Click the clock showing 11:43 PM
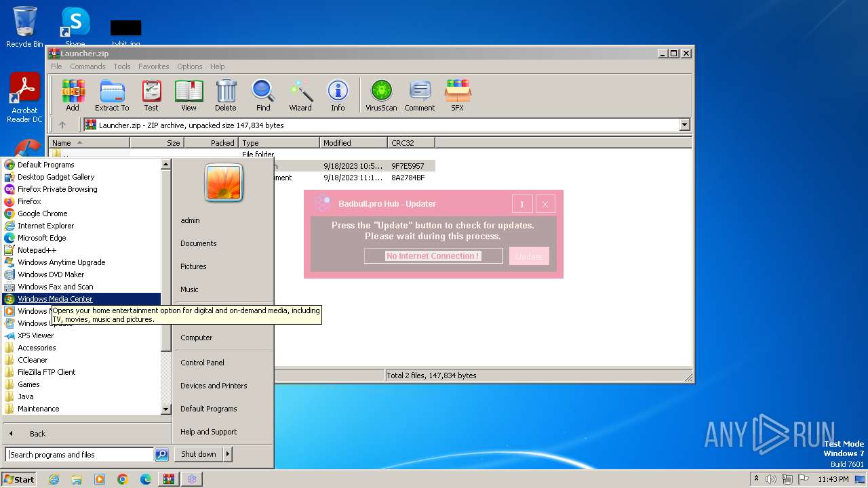Viewport: 868px width, 488px height. [x=833, y=479]
